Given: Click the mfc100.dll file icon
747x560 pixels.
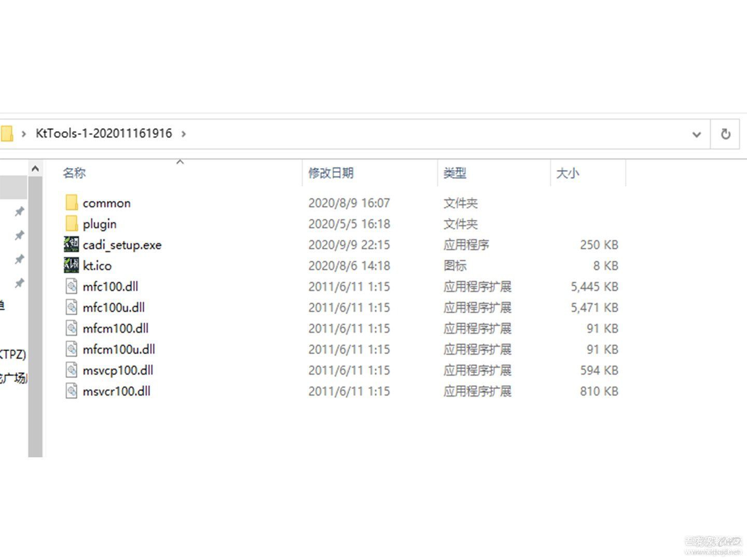Looking at the screenshot, I should (72, 287).
